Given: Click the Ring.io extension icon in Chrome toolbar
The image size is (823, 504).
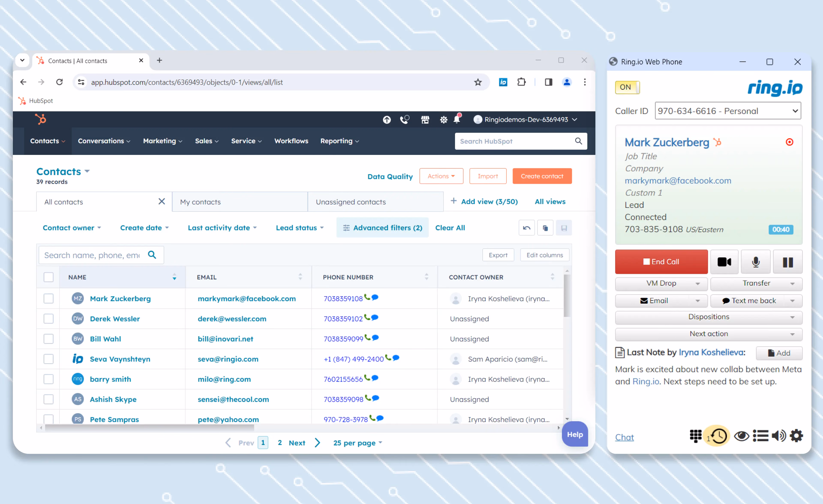Looking at the screenshot, I should pyautogui.click(x=503, y=82).
